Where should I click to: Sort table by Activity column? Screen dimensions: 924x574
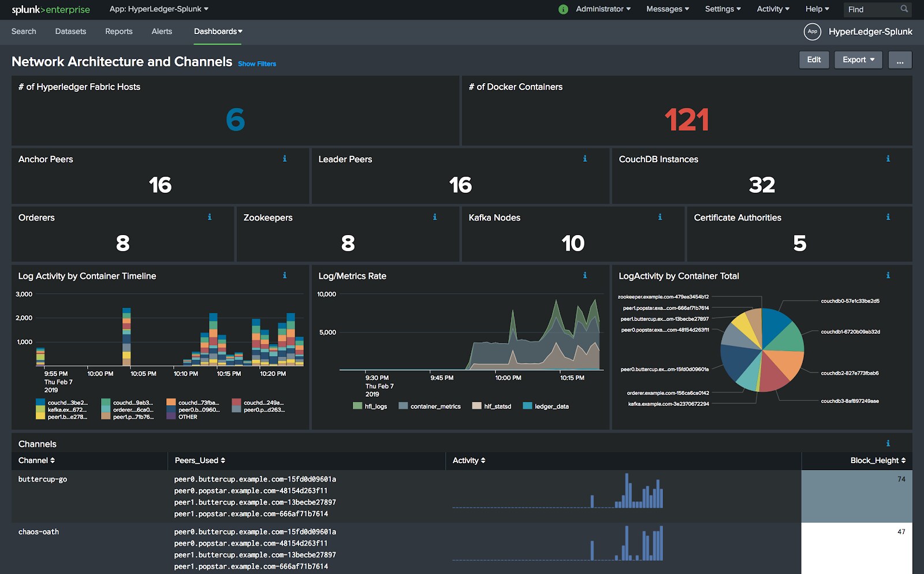(469, 460)
